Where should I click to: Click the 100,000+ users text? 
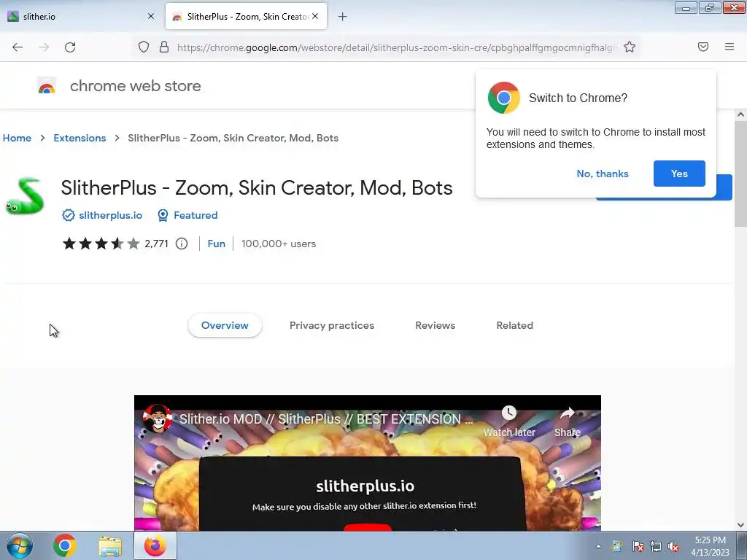pyautogui.click(x=279, y=244)
